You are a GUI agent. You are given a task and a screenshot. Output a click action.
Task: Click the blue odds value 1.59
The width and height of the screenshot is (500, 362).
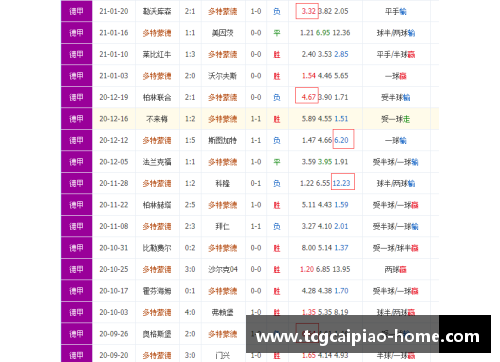click(x=341, y=205)
